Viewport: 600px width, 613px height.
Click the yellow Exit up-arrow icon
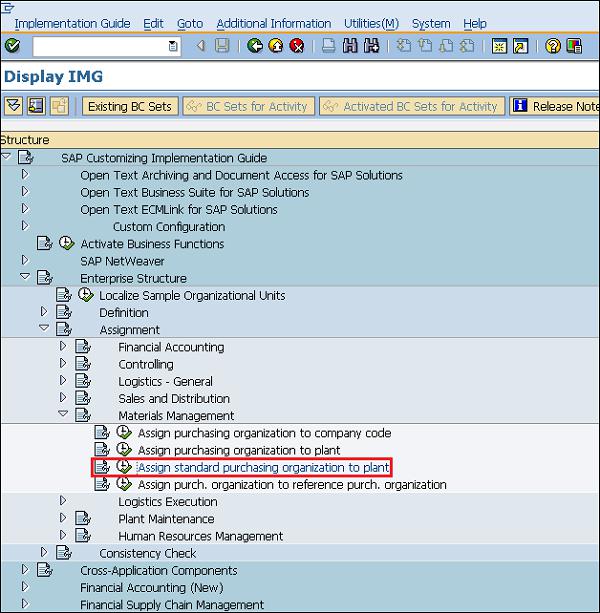pyautogui.click(x=276, y=46)
